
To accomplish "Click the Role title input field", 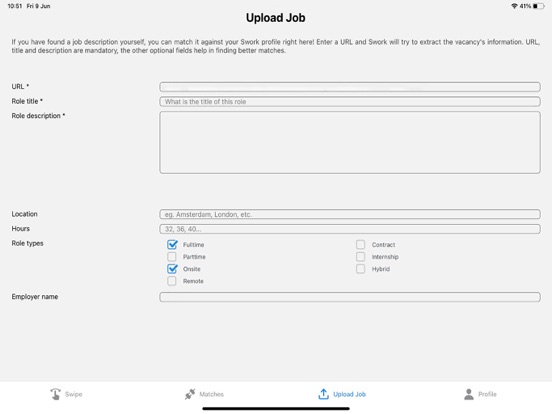I will click(x=350, y=101).
